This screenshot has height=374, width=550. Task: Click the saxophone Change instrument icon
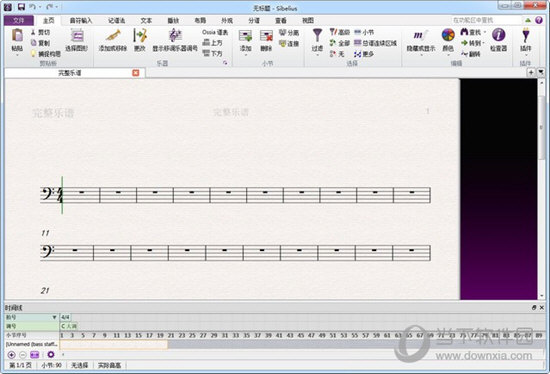140,36
